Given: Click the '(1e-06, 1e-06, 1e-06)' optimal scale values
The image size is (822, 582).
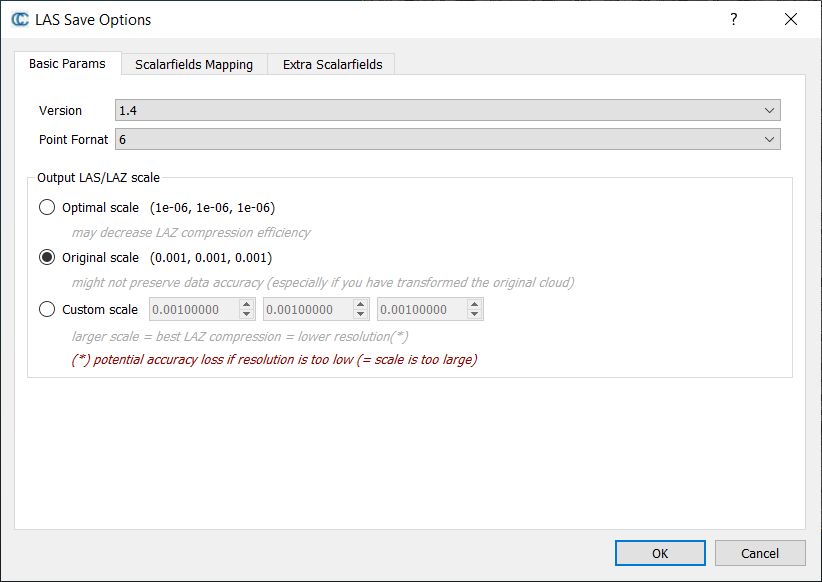Looking at the screenshot, I should tap(212, 208).
